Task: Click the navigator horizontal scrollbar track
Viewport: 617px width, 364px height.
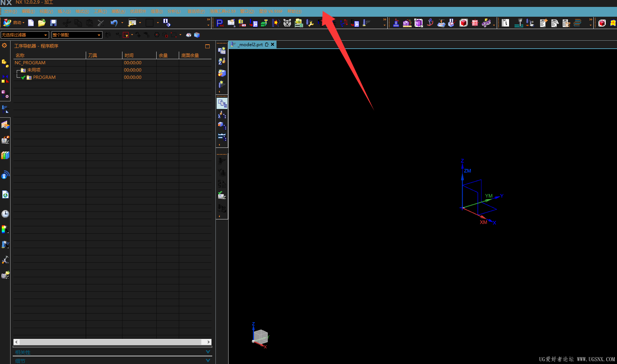Action: [110, 342]
